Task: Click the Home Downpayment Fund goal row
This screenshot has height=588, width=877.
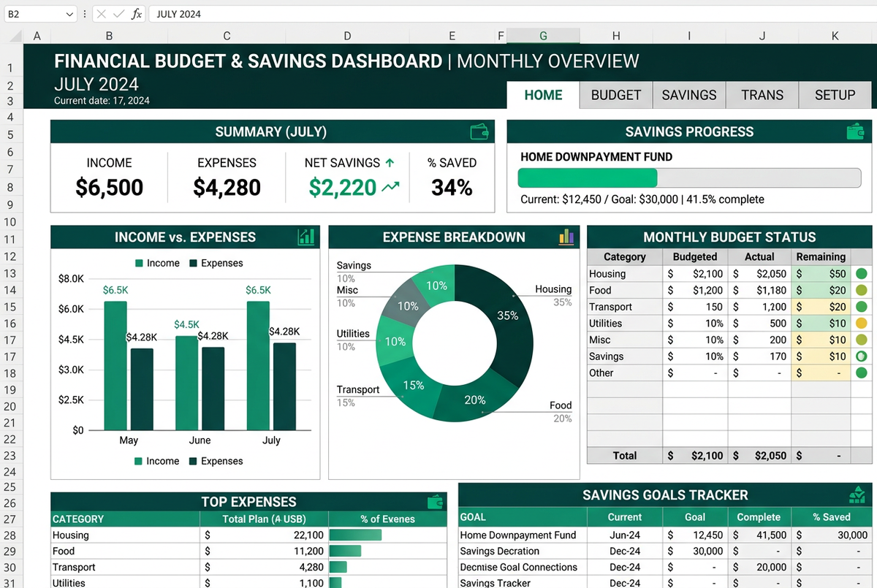Action: tap(665, 535)
